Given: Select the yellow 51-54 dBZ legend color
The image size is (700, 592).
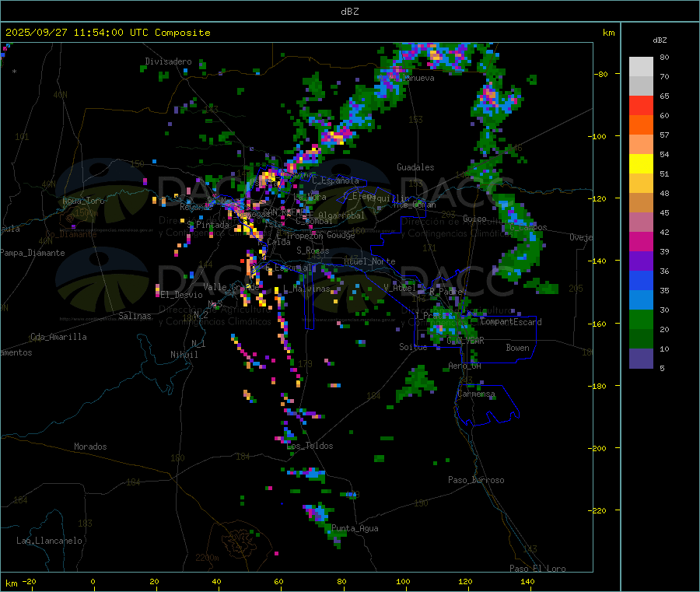Looking at the screenshot, I should click(x=641, y=164).
